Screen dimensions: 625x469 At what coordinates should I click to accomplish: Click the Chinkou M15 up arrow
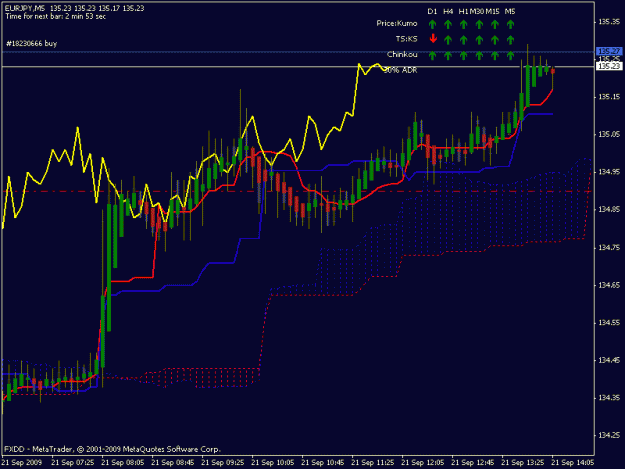tap(495, 55)
